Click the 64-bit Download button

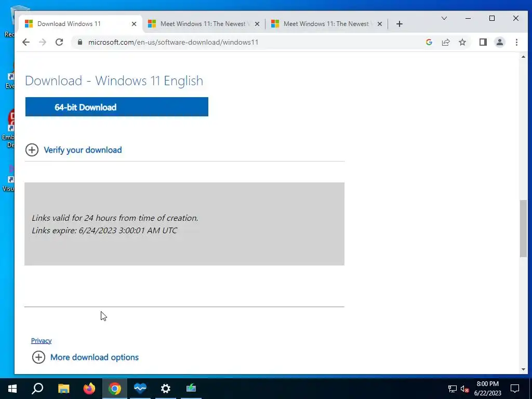117,107
